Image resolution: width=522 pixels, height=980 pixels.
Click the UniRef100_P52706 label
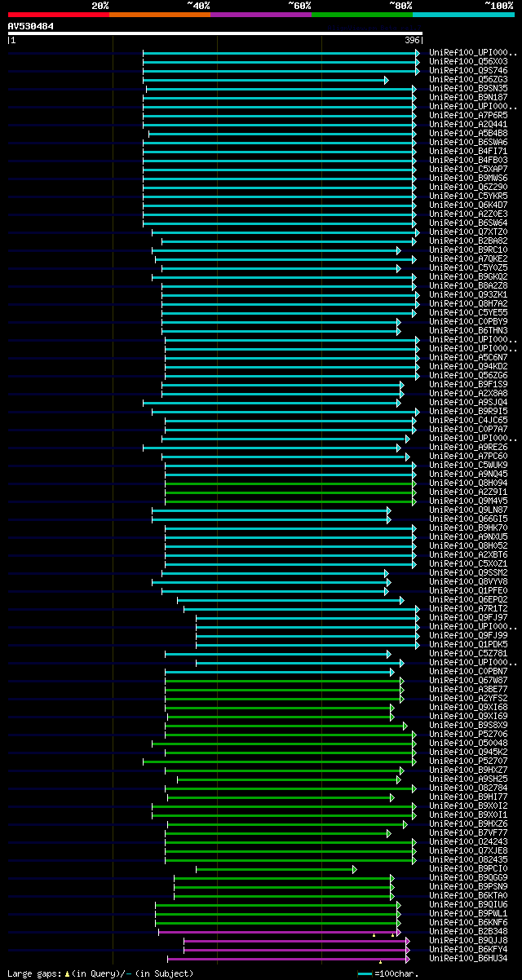click(468, 734)
